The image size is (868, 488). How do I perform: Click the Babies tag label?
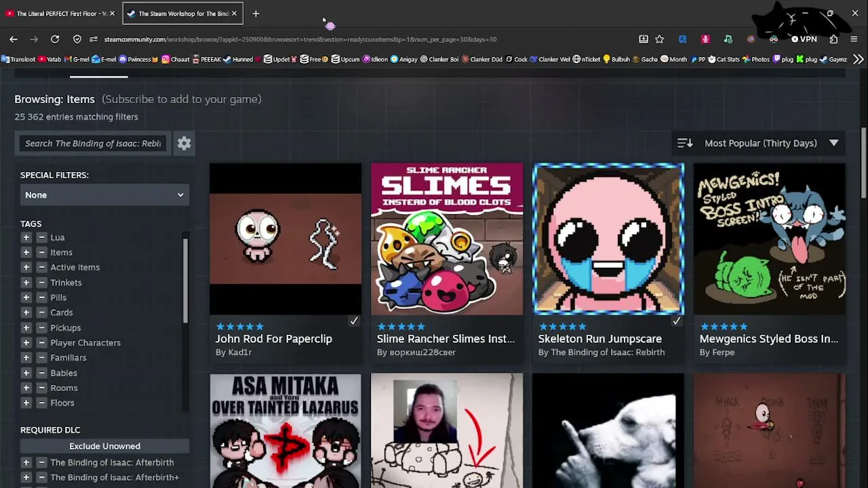(64, 373)
